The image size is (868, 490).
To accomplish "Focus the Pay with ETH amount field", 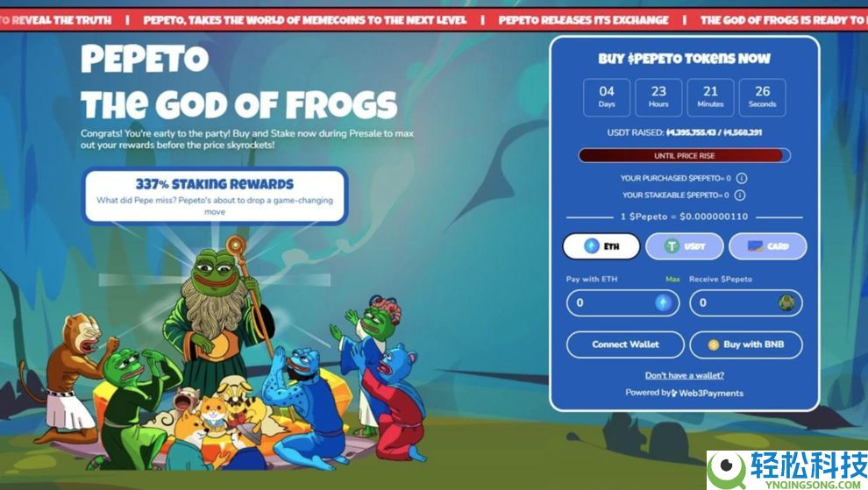I will [x=623, y=303].
